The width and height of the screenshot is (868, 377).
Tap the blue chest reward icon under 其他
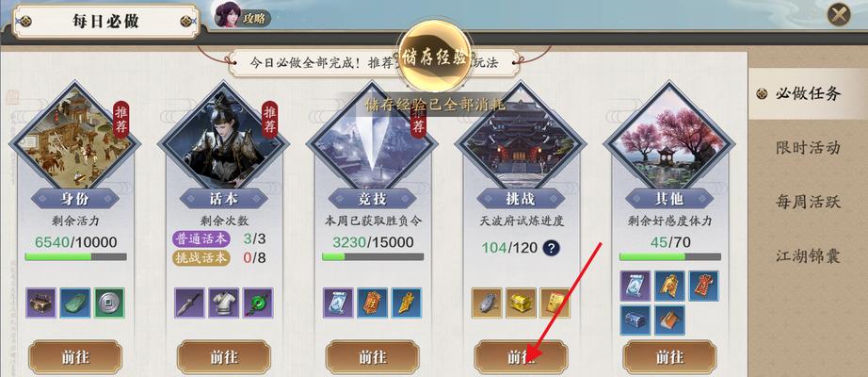(635, 320)
